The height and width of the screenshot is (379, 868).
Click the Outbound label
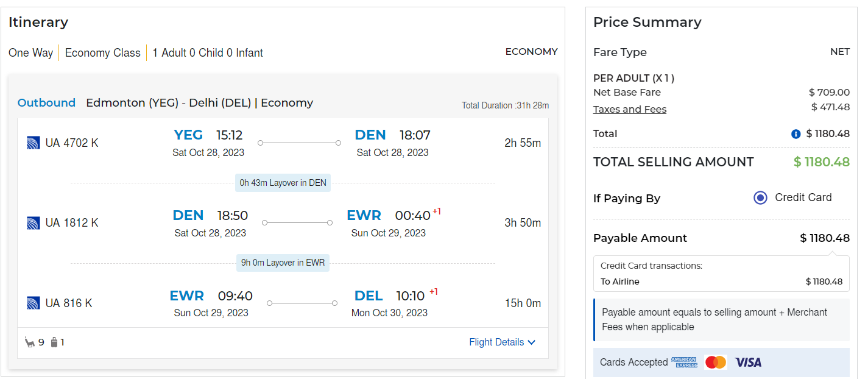[46, 103]
